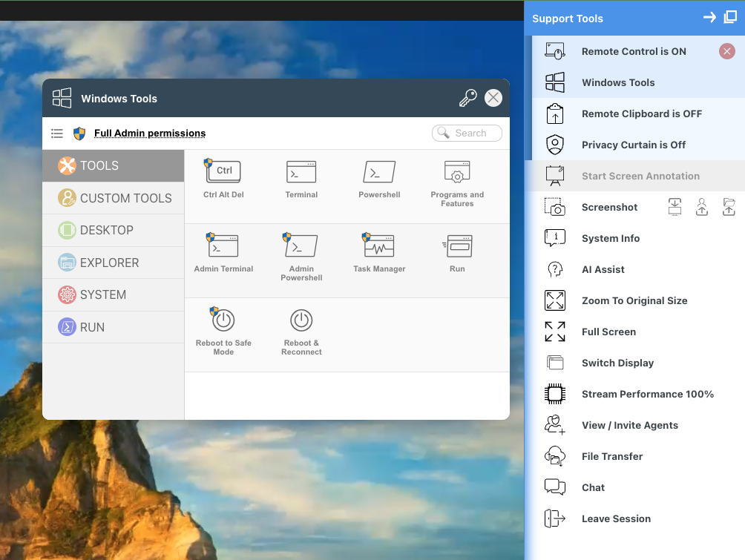This screenshot has width=745, height=560.
Task: Click Full Admin permissions link
Action: click(x=148, y=134)
